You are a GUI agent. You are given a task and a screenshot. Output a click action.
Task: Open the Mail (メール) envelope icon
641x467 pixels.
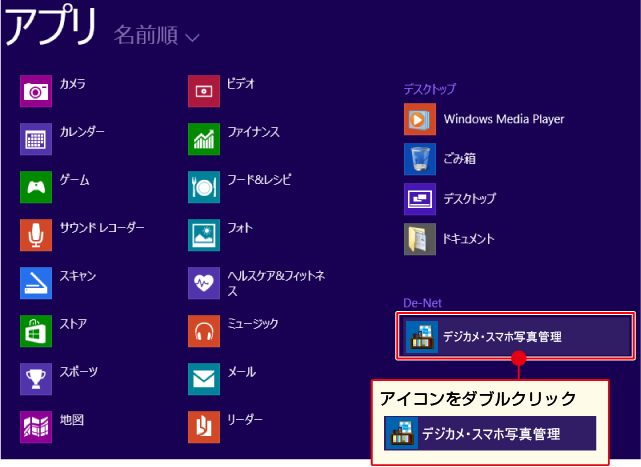click(x=204, y=379)
